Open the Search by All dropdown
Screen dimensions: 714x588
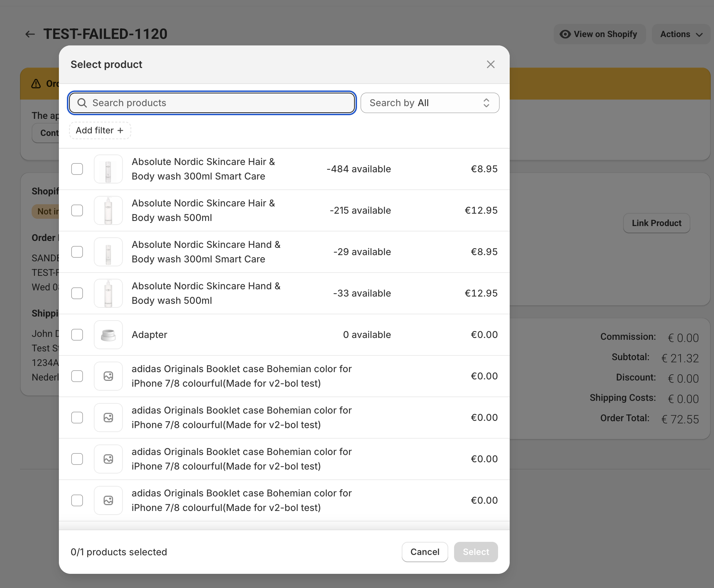click(x=430, y=103)
